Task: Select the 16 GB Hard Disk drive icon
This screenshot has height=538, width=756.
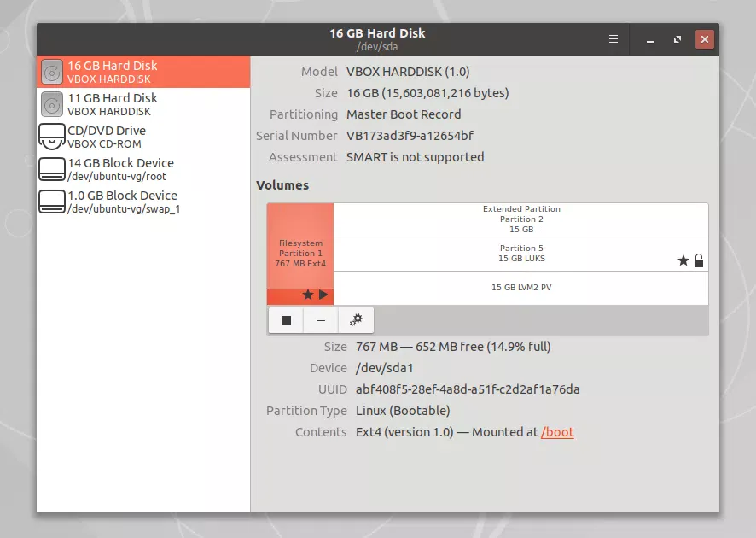Action: (53, 72)
